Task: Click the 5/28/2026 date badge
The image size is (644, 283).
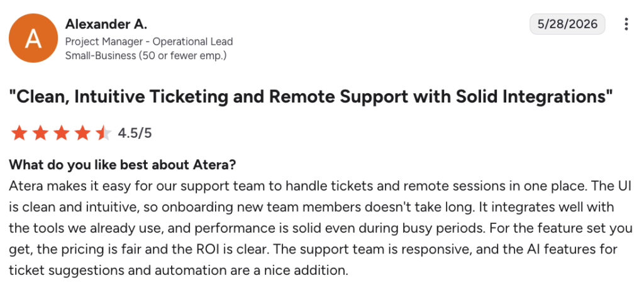Action: [x=567, y=24]
